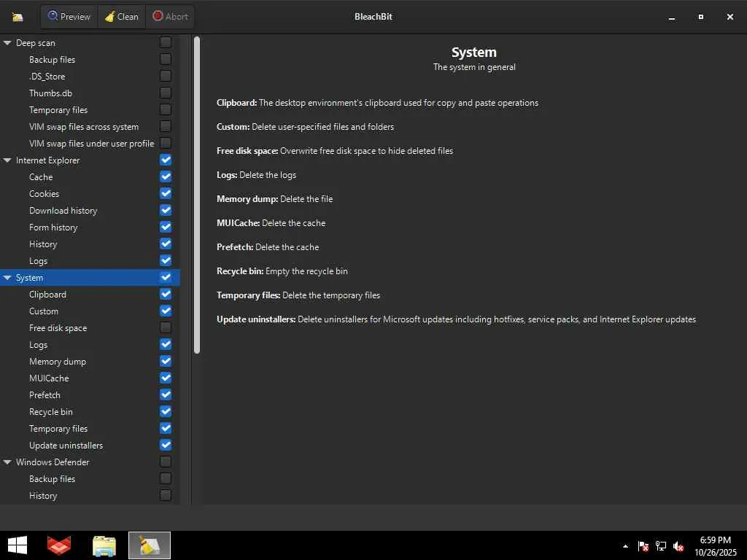Uncheck Logs under System
The width and height of the screenshot is (747, 560).
point(166,344)
